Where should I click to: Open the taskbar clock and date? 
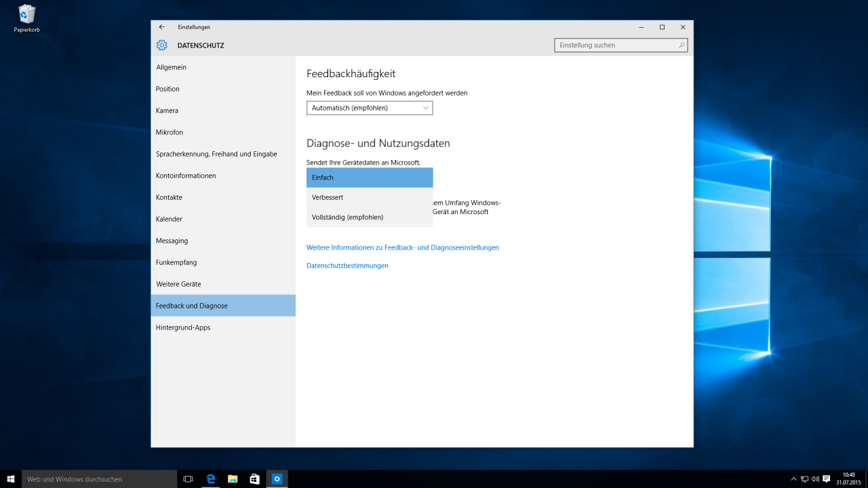click(x=848, y=479)
